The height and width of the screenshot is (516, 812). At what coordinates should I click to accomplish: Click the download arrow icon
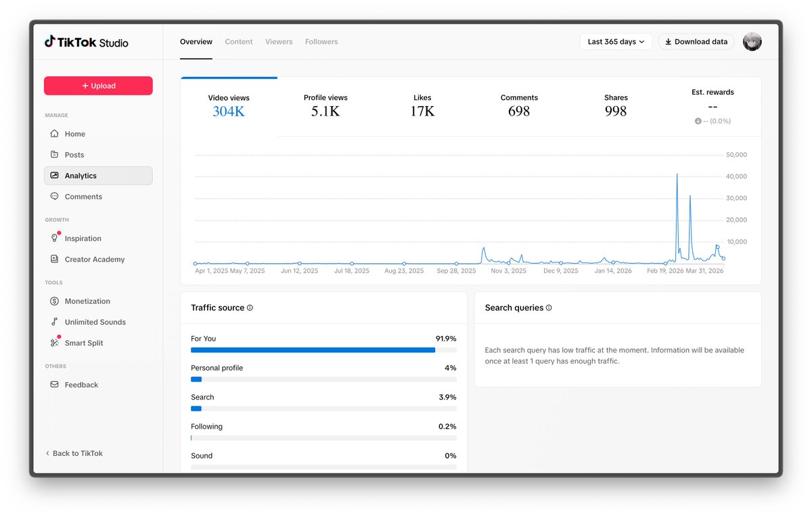coord(669,42)
